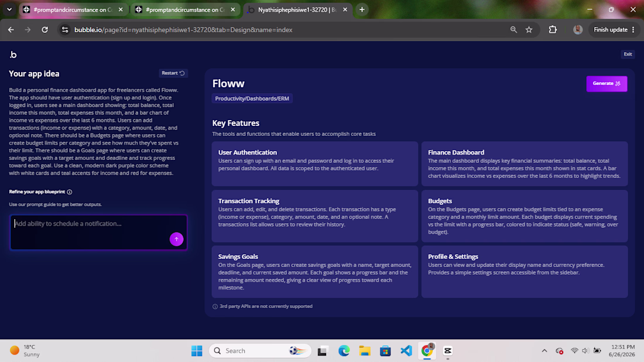Image resolution: width=644 pixels, height=362 pixels.
Task: Click the Wi-Fi network icon in tray
Action: (574, 351)
